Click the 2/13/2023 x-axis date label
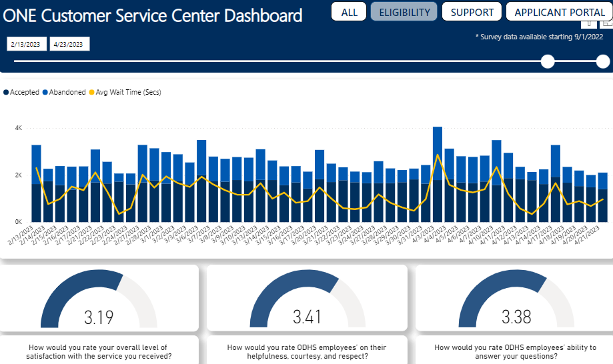 [21, 235]
